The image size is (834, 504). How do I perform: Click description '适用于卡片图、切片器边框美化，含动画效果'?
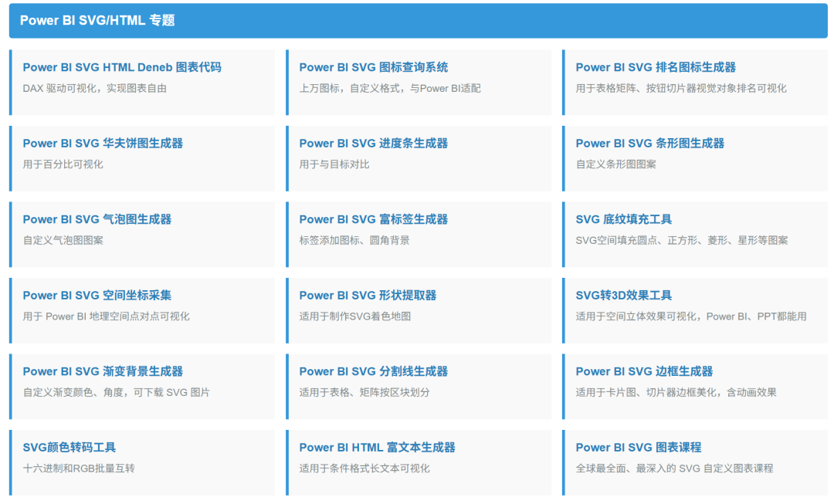tap(676, 393)
